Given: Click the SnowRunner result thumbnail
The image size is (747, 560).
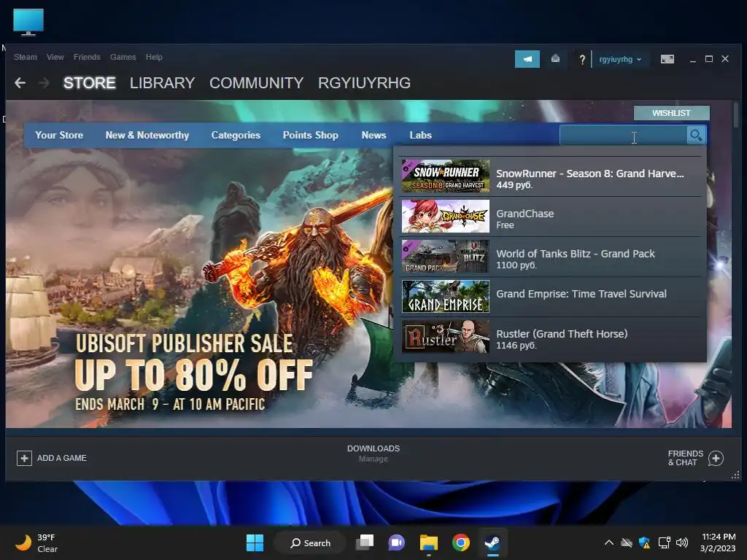Looking at the screenshot, I should 446,176.
